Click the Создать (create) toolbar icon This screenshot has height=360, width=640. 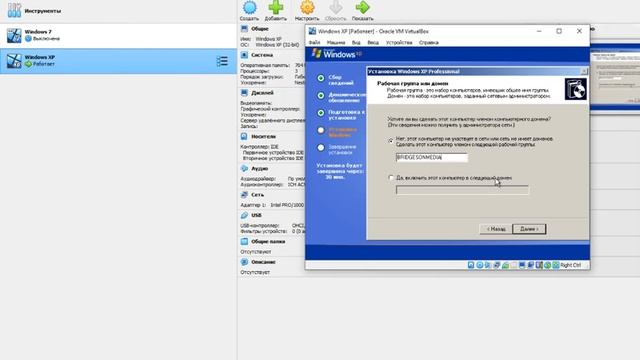[249, 7]
